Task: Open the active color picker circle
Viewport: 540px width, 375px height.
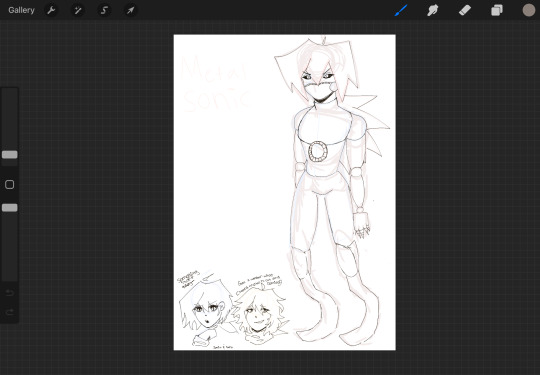Action: click(x=529, y=10)
